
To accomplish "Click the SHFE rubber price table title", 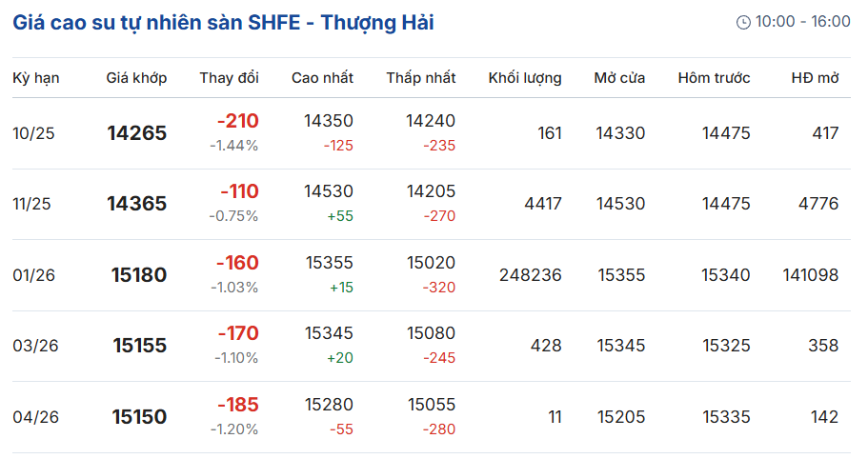I will click(224, 22).
